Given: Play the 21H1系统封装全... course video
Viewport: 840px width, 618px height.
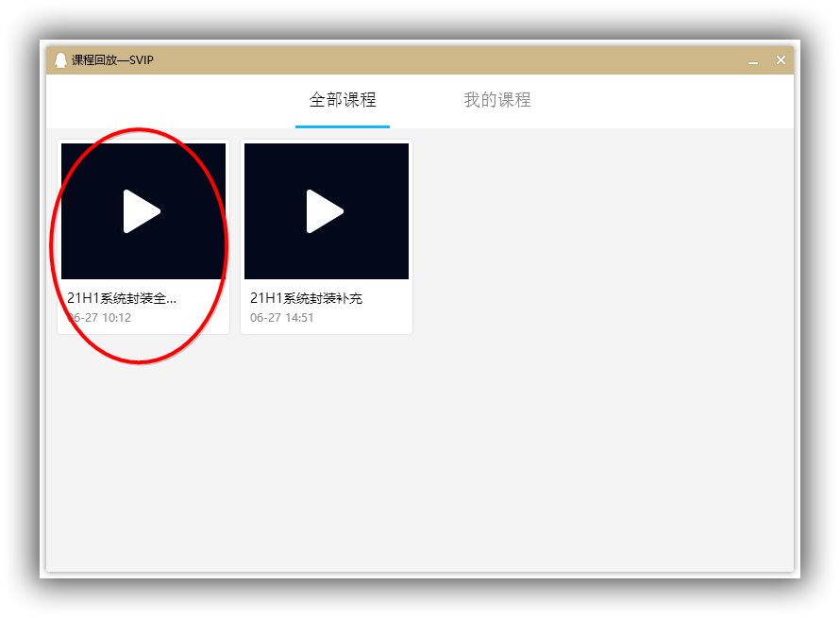Looking at the screenshot, I should (143, 211).
